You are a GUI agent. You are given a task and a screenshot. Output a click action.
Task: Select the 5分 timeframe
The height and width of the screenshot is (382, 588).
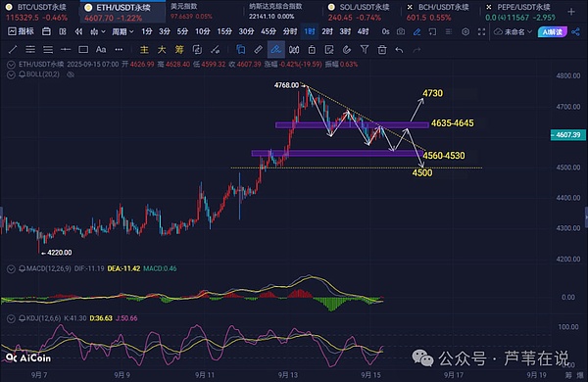click(182, 31)
